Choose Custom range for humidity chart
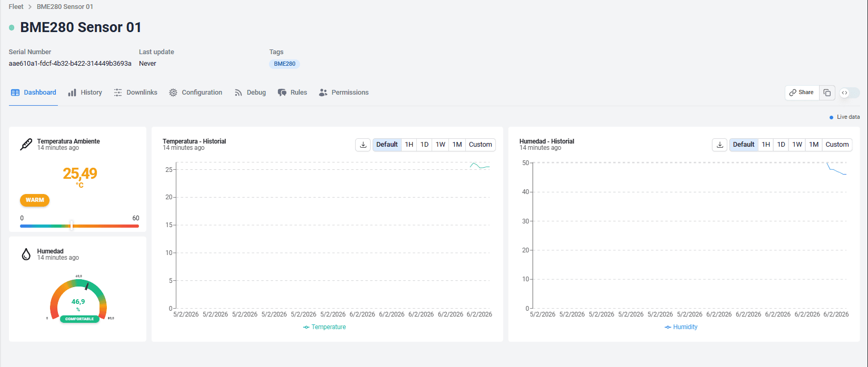Viewport: 868px width, 367px height. coord(837,145)
